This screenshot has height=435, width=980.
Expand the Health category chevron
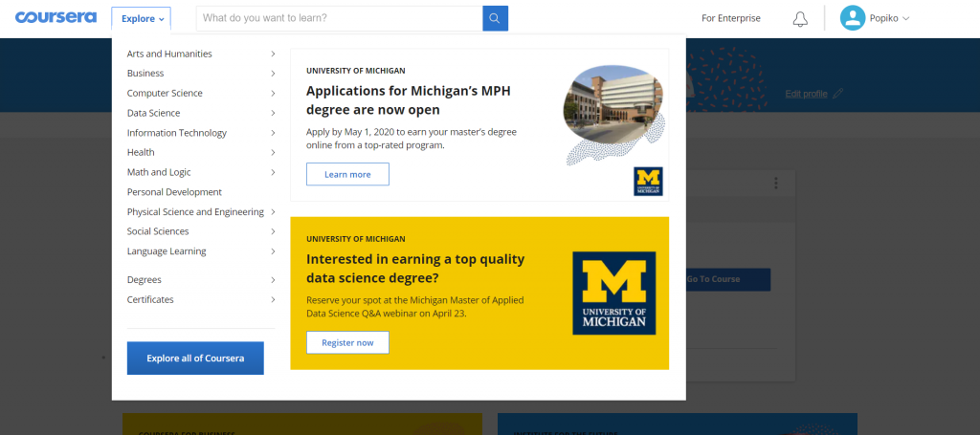[x=273, y=152]
